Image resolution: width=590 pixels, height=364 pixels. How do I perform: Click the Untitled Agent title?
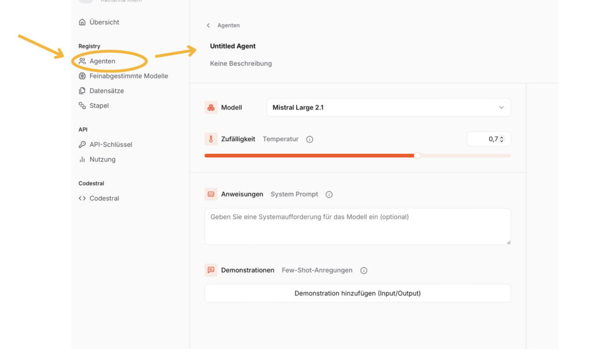click(x=233, y=46)
